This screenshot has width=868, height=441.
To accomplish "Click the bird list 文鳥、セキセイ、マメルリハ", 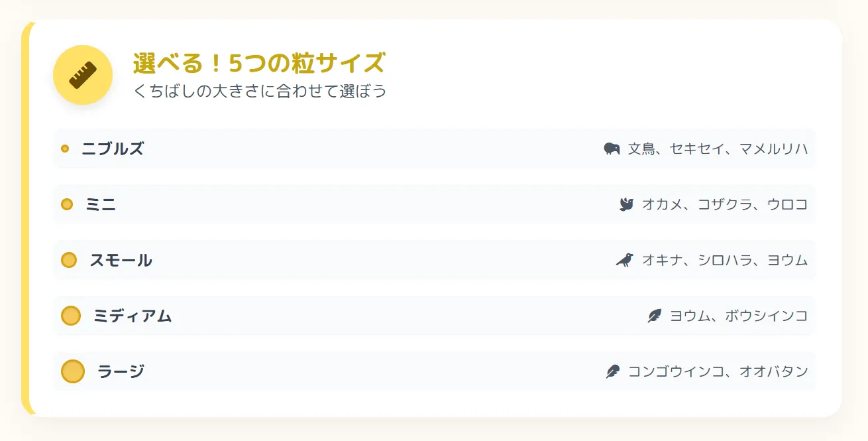I will tap(718, 149).
